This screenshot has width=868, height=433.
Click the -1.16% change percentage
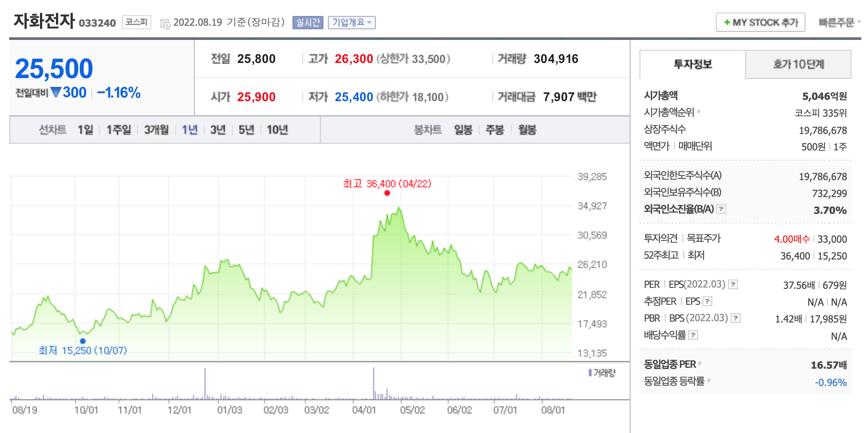coord(119,93)
